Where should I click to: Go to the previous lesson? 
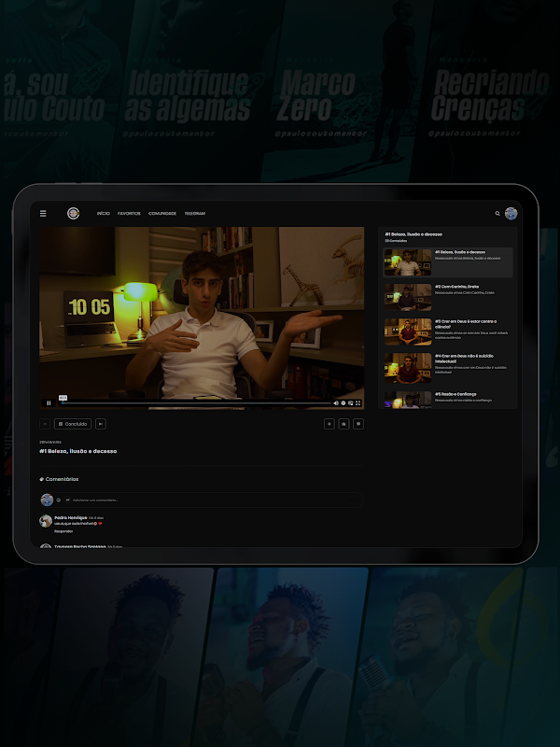(44, 424)
